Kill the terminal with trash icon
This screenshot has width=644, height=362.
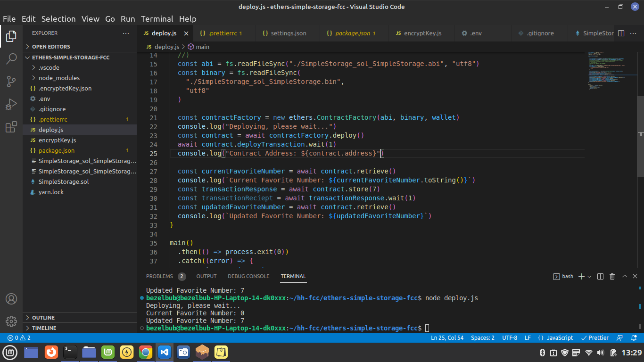612,276
